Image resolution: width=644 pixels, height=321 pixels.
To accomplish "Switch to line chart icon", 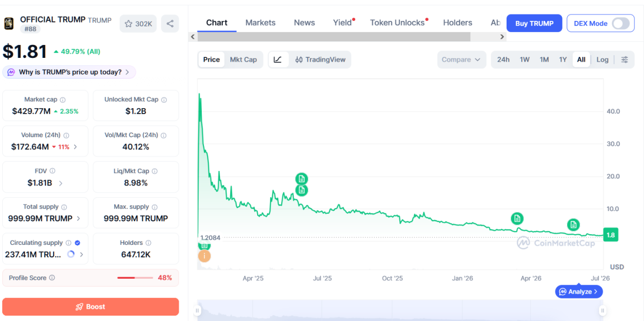I will [278, 59].
